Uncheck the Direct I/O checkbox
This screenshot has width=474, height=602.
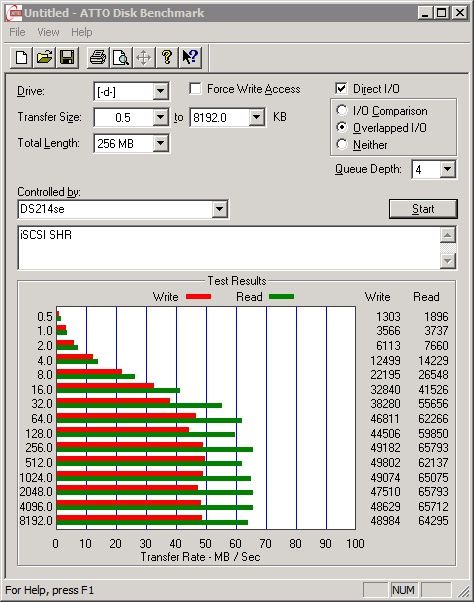[x=341, y=89]
